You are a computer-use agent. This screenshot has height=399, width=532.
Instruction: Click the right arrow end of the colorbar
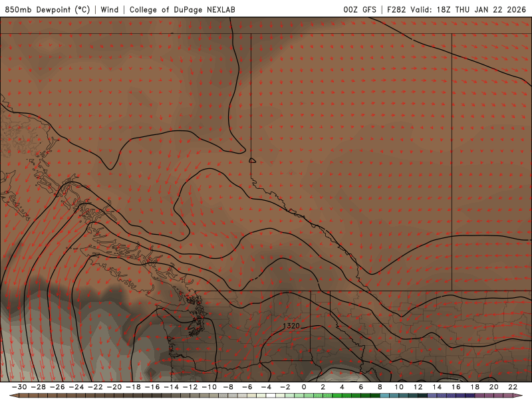(518, 396)
